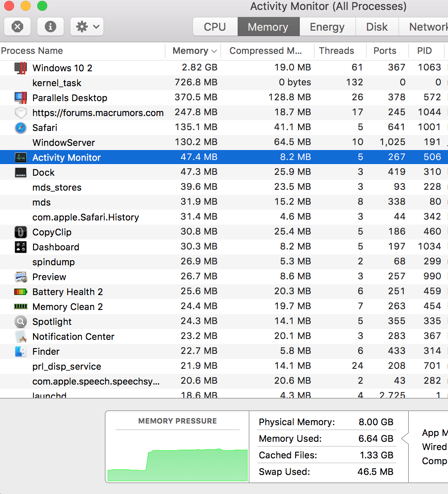Select the kernel_task process row

coord(224,83)
